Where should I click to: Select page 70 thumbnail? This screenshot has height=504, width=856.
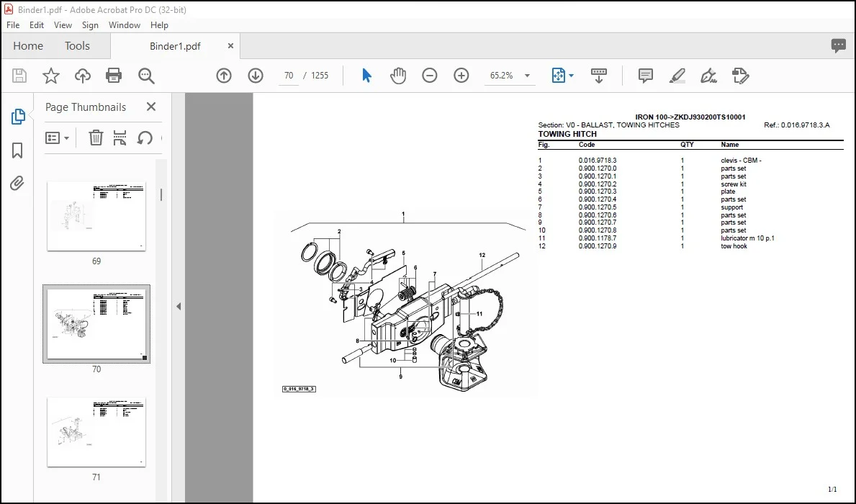point(96,324)
